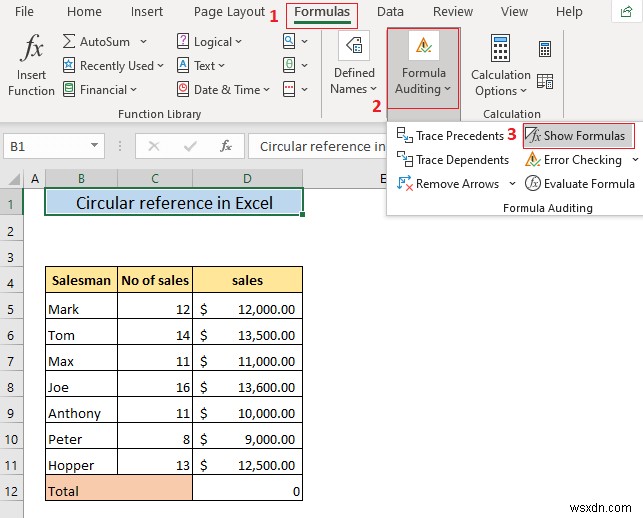The image size is (643, 518).
Task: Click the Defined Names tag icon
Action: (x=354, y=46)
